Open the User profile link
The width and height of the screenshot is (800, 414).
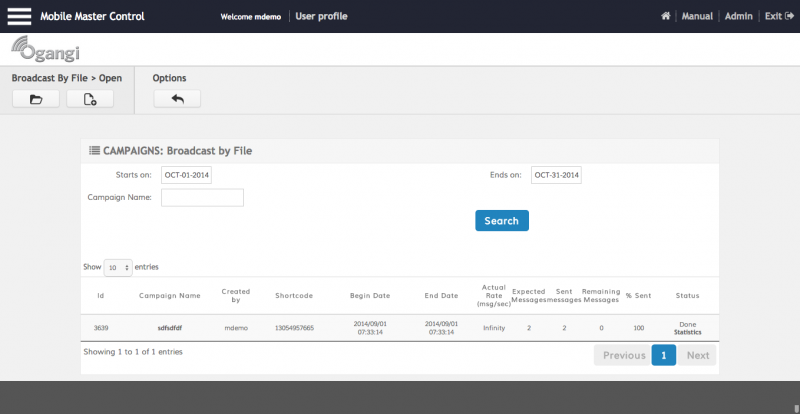(321, 16)
